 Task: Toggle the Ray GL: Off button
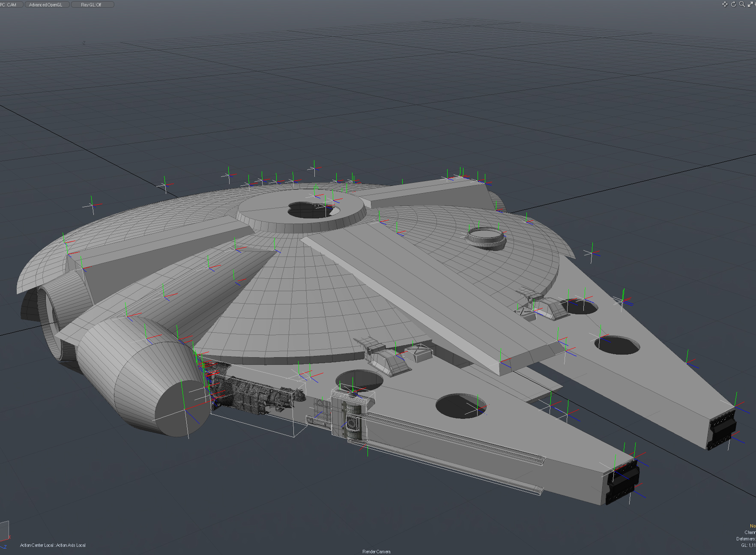92,5
